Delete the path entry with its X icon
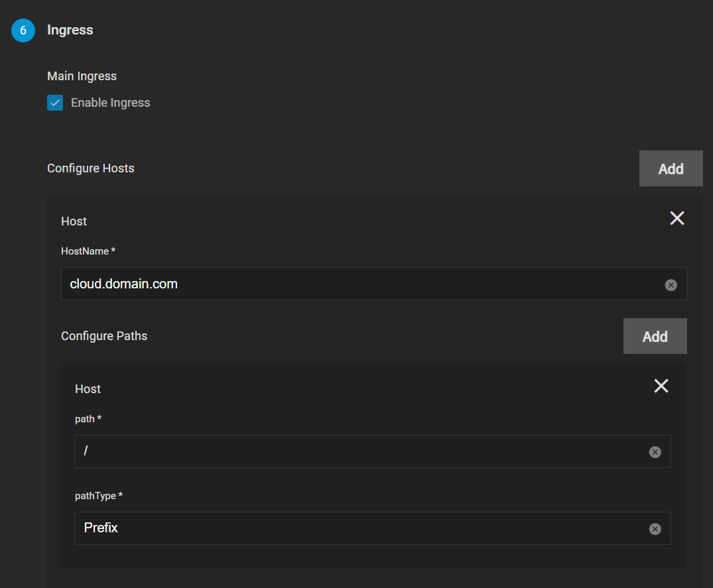 coord(661,386)
